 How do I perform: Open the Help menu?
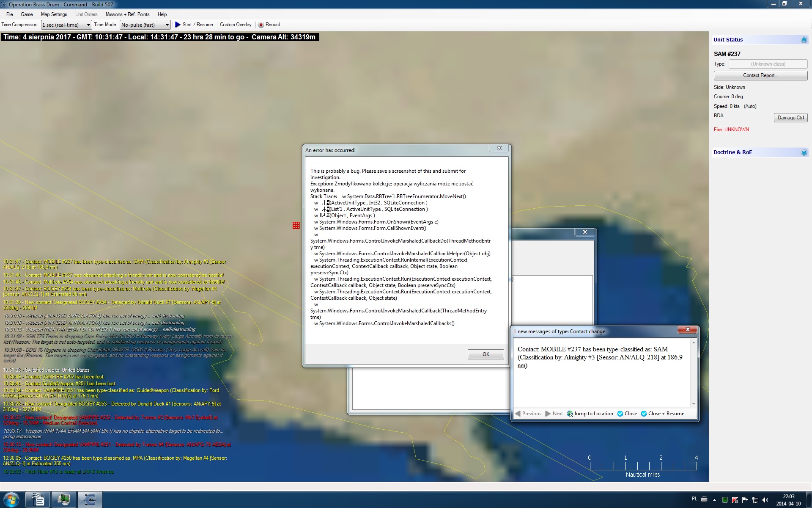click(x=162, y=14)
